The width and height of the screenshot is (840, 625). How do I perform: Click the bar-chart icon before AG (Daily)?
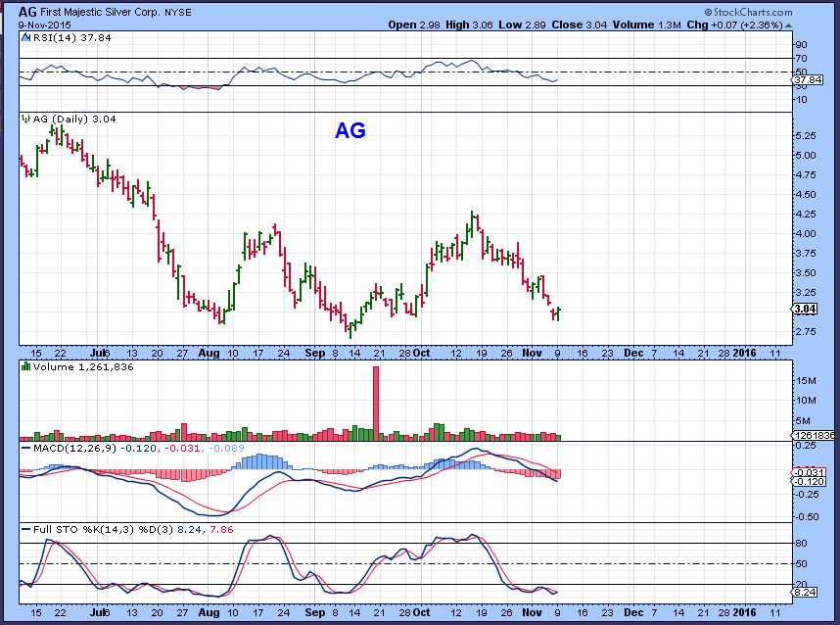25,119
